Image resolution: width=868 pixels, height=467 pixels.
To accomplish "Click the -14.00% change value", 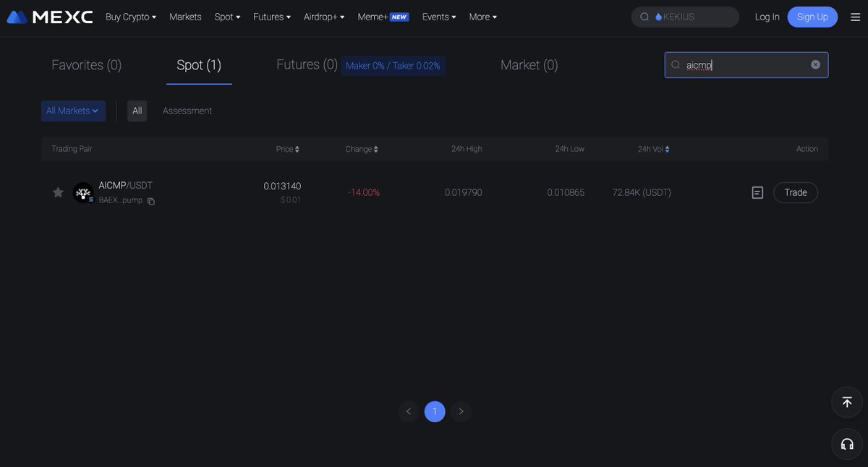I will [364, 192].
